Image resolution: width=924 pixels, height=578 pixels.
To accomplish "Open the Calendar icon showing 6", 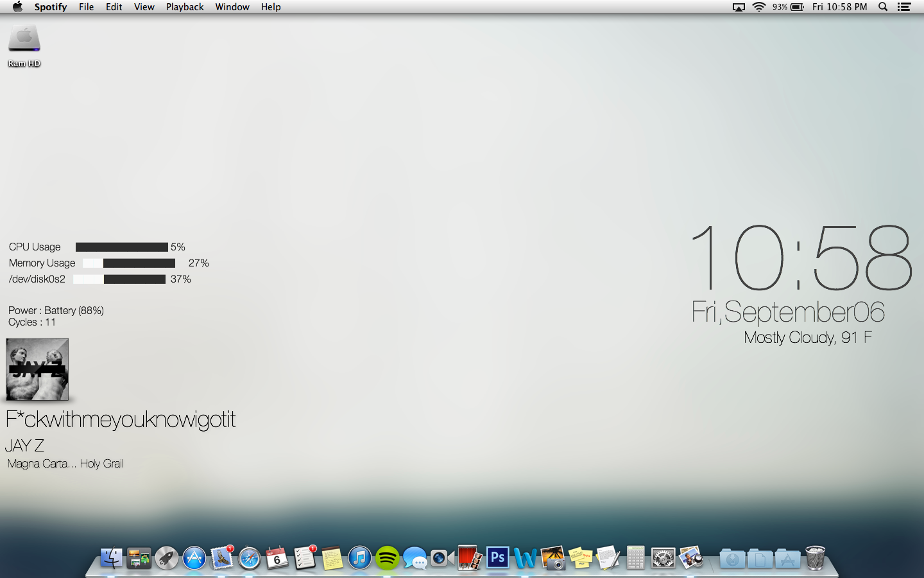I will [x=277, y=557].
